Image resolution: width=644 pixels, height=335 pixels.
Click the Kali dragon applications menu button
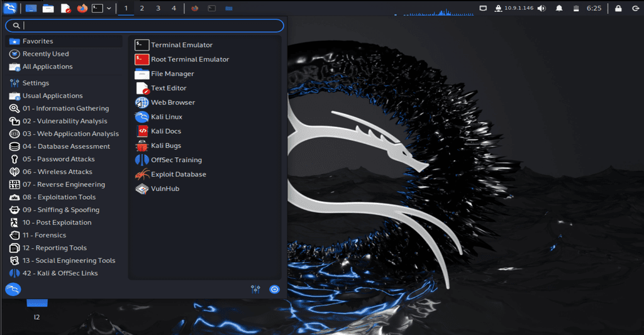[10, 8]
